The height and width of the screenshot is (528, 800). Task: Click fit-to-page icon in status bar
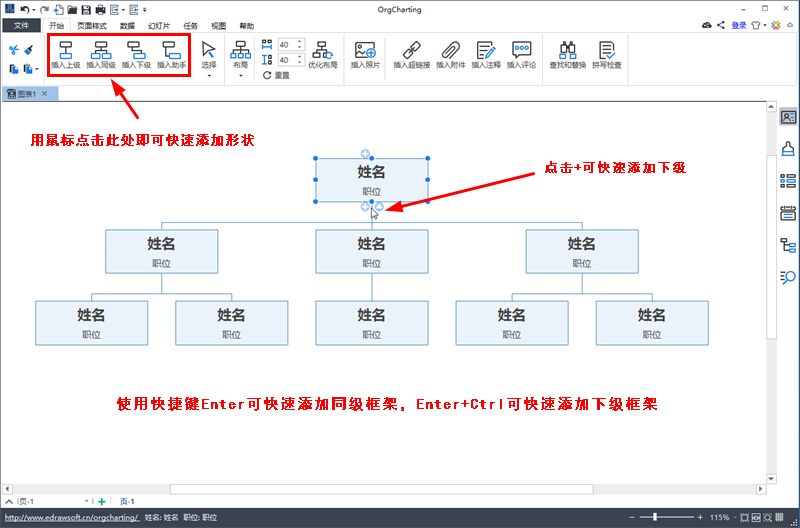744,517
